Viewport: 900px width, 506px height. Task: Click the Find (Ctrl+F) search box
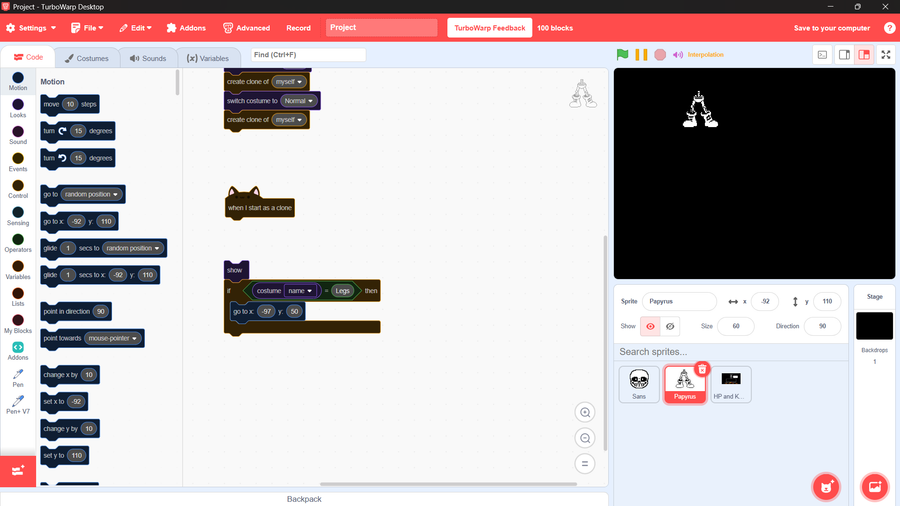308,55
